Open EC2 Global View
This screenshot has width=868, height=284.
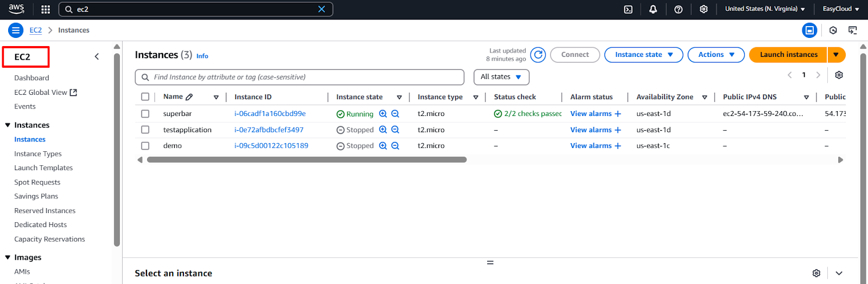[46, 93]
